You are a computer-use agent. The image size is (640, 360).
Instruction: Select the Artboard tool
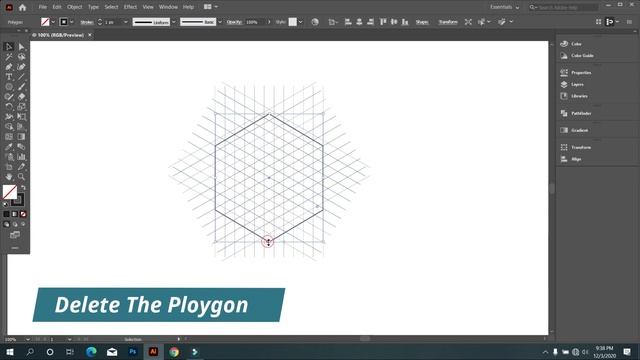(9, 167)
